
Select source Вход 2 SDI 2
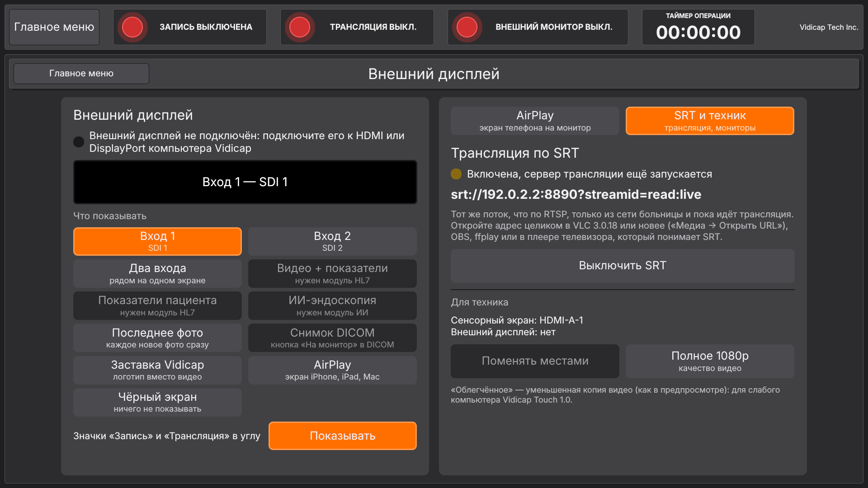click(x=332, y=241)
